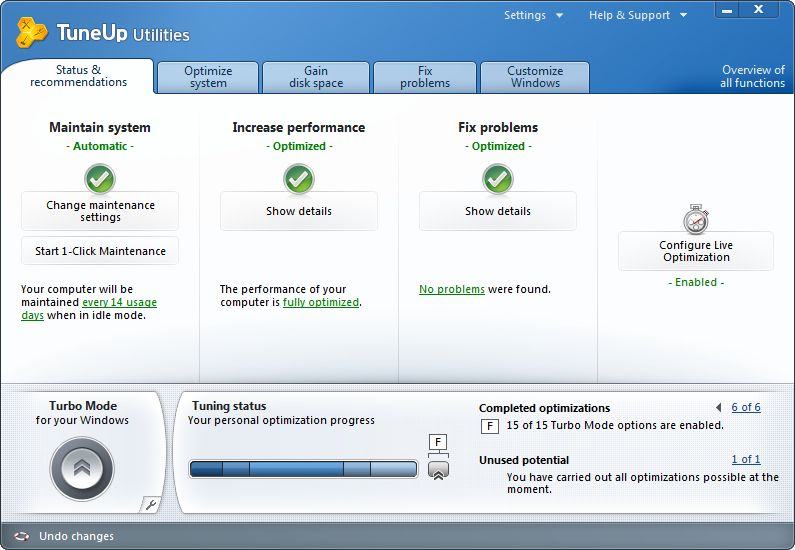
Task: Show details for Increase performance
Action: pos(299,211)
